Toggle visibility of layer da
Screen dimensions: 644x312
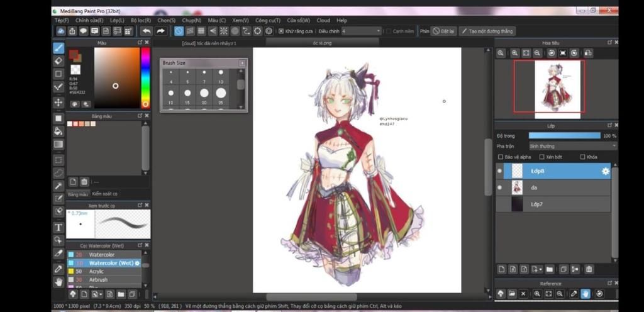tap(499, 187)
